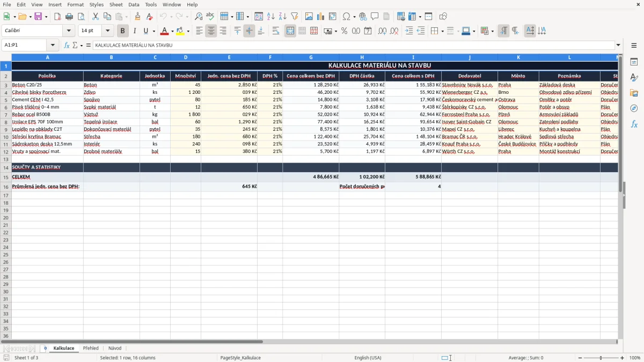The height and width of the screenshot is (362, 644).
Task: Open Sidebar Navigator compass icon
Action: pos(634,109)
